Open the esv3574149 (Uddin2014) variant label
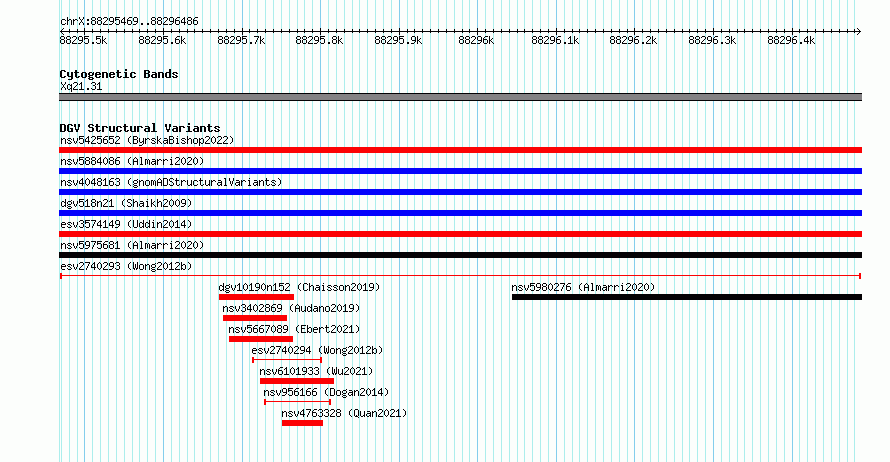 [x=126, y=224]
